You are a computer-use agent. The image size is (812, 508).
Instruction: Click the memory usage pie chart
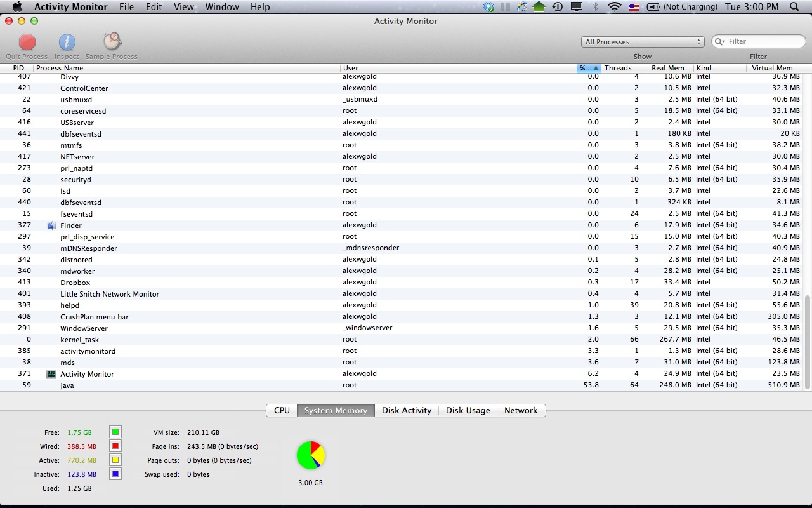(311, 455)
